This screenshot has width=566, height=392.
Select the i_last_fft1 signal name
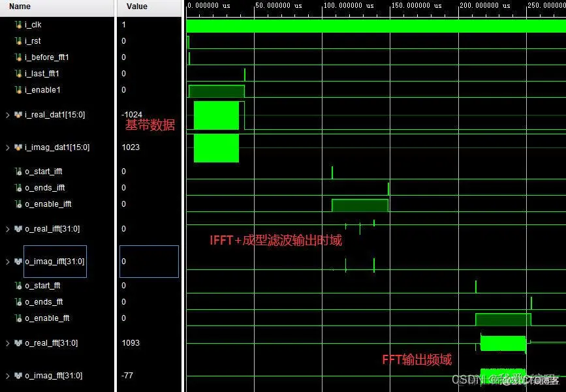[42, 73]
